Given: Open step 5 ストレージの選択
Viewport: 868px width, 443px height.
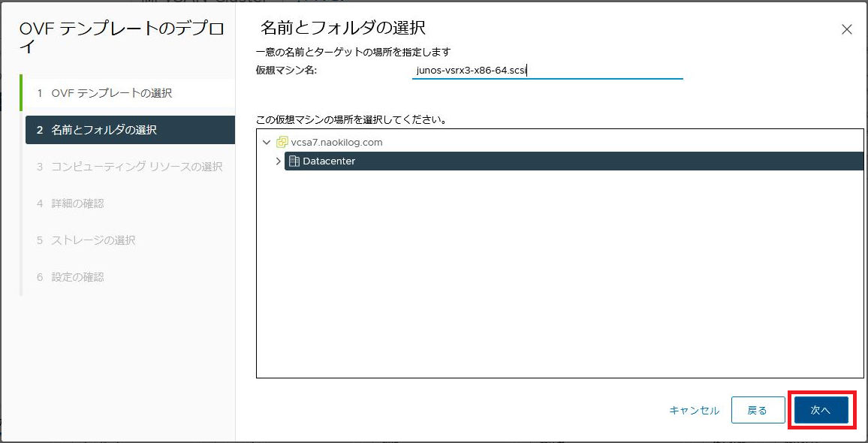Looking at the screenshot, I should click(x=93, y=240).
